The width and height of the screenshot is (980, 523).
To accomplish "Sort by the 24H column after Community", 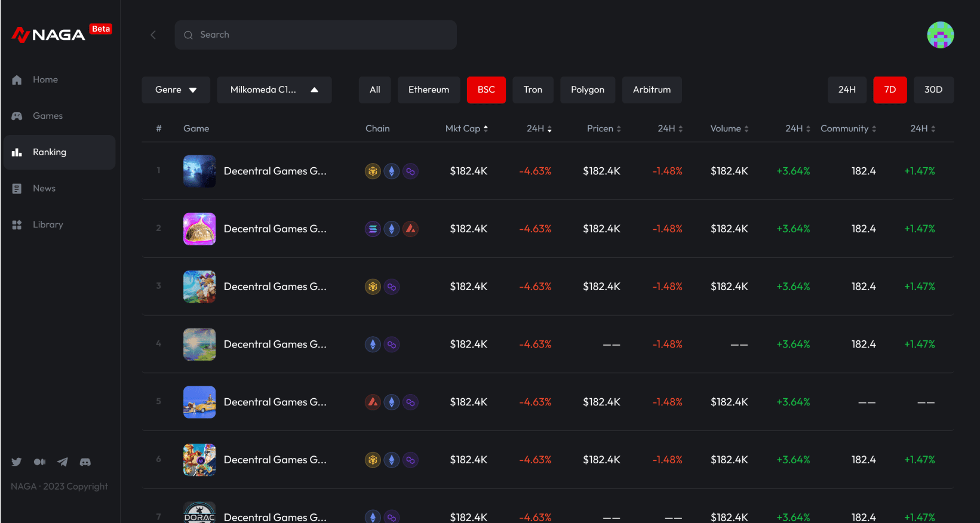I will coord(923,129).
